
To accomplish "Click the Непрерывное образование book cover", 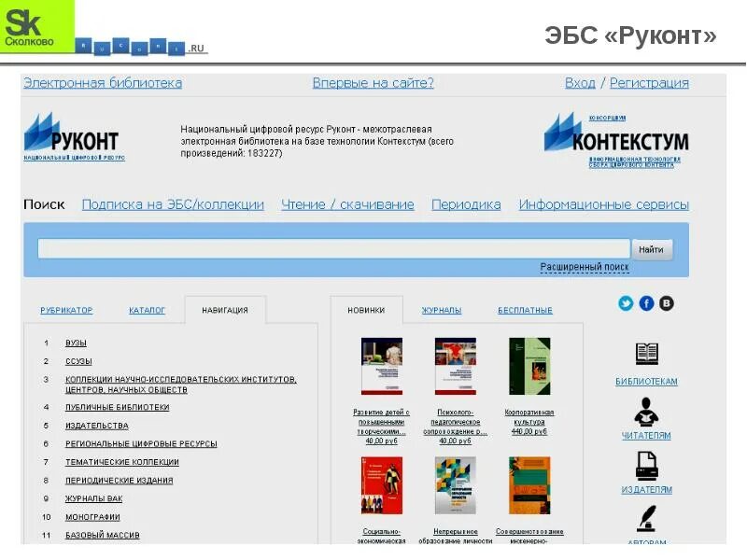I will coord(455,485).
